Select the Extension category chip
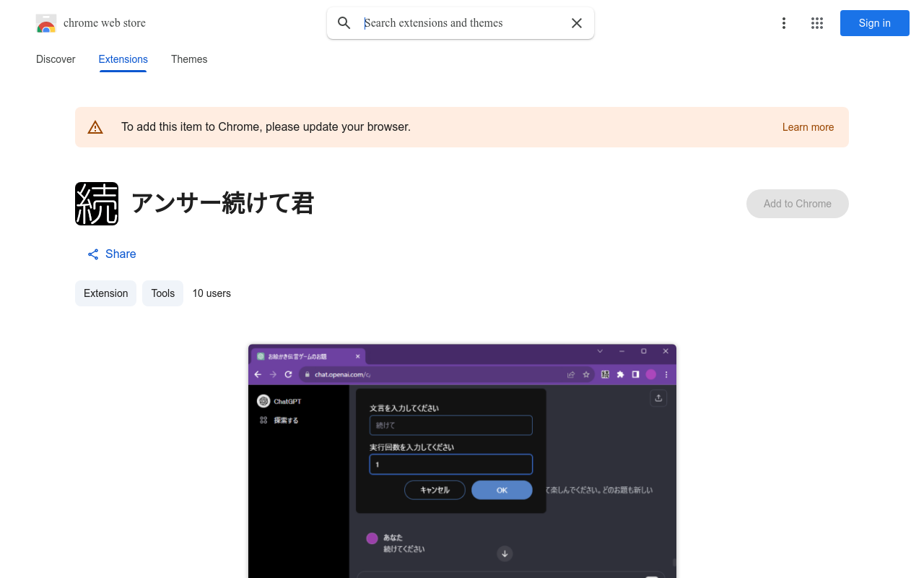Image resolution: width=924 pixels, height=578 pixels. pos(105,293)
